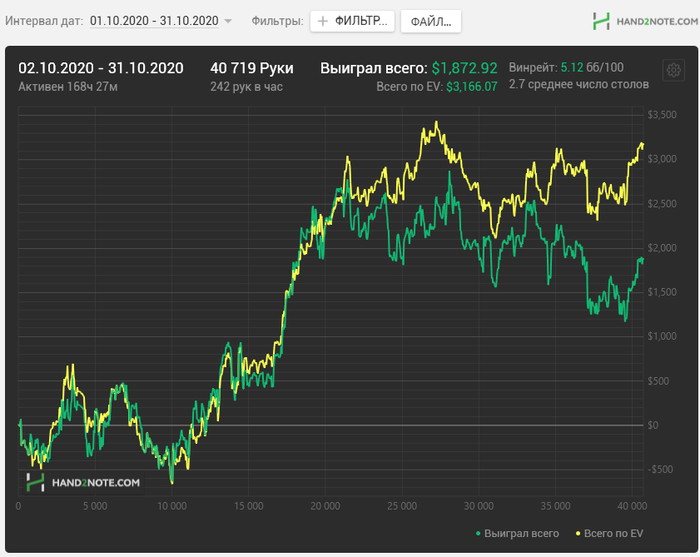Click the -$500 y-axis label
Viewport: 700px width, 557px height.
click(x=660, y=470)
